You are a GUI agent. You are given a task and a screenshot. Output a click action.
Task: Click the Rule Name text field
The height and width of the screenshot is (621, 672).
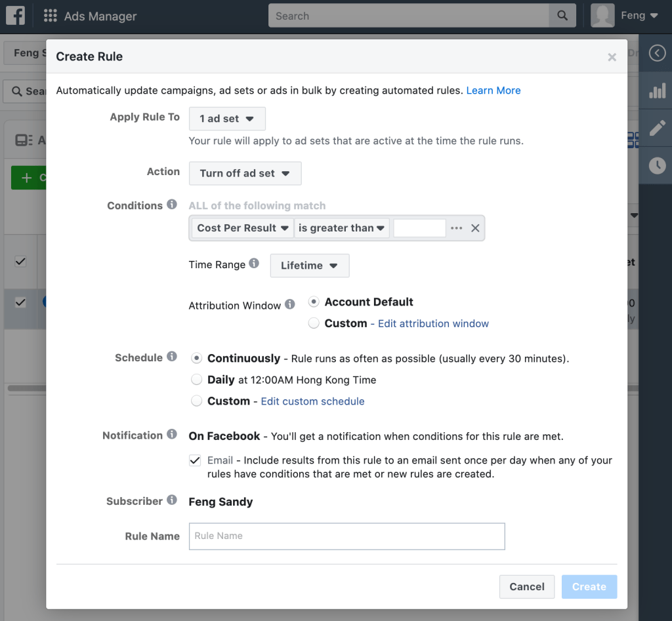[346, 536]
